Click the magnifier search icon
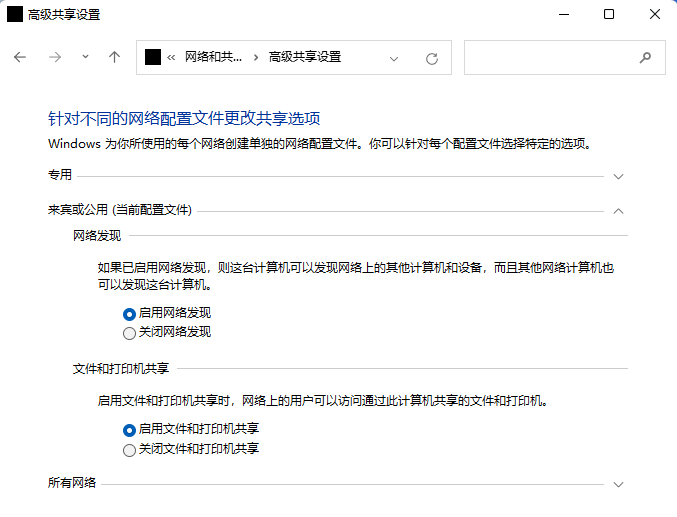The width and height of the screenshot is (677, 517). point(645,58)
